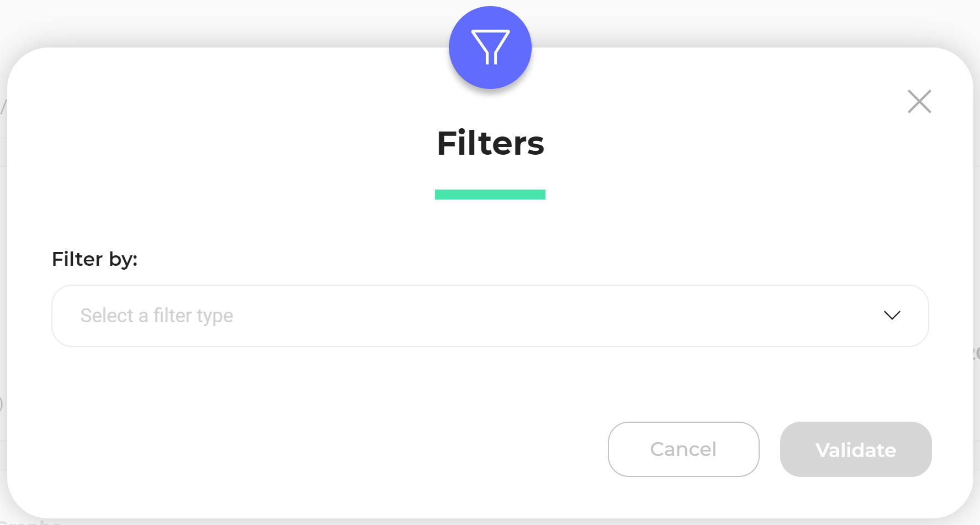This screenshot has width=980, height=525.
Task: Select the word "Cancel" in the outlined button
Action: pos(684,449)
